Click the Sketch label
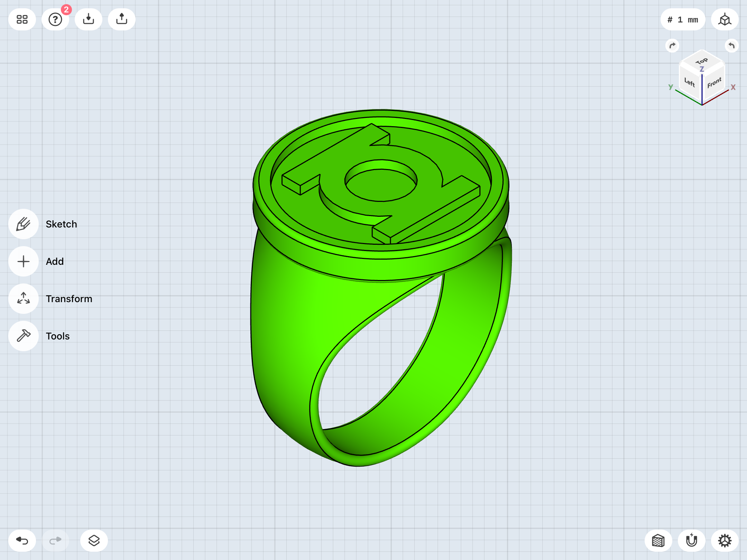Screen dimensions: 747x560 (x=62, y=224)
